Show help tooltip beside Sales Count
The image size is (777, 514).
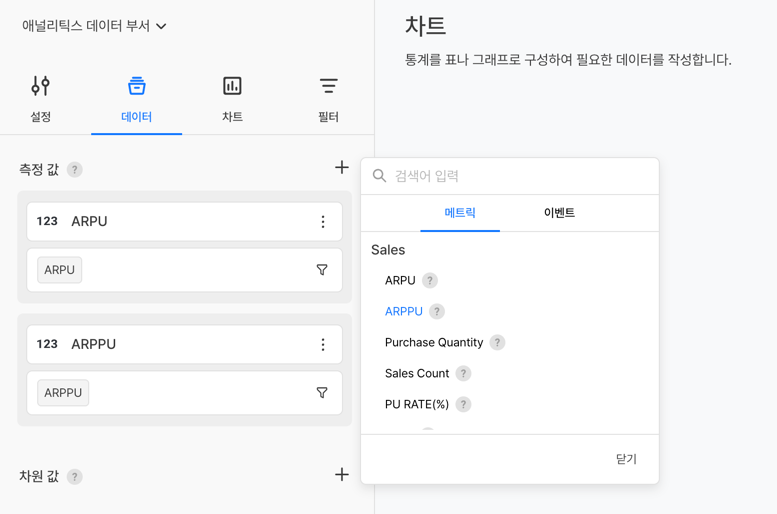point(463,374)
